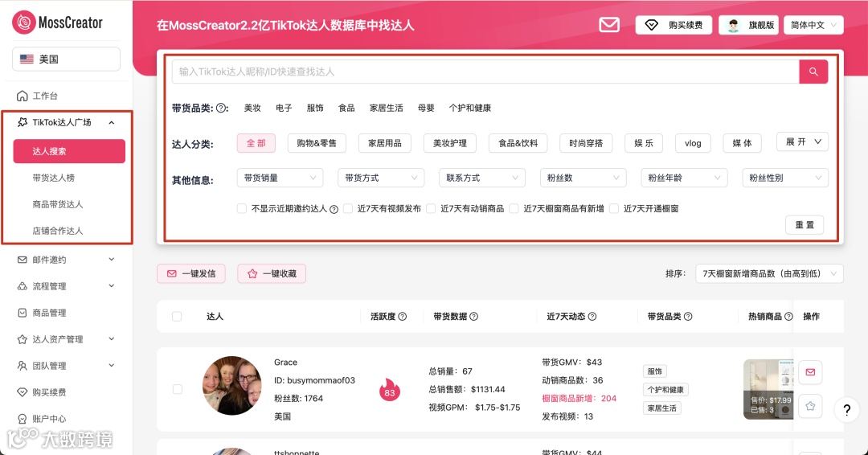Click the 账户中心 sidebar icon
868x455 pixels.
23,419
